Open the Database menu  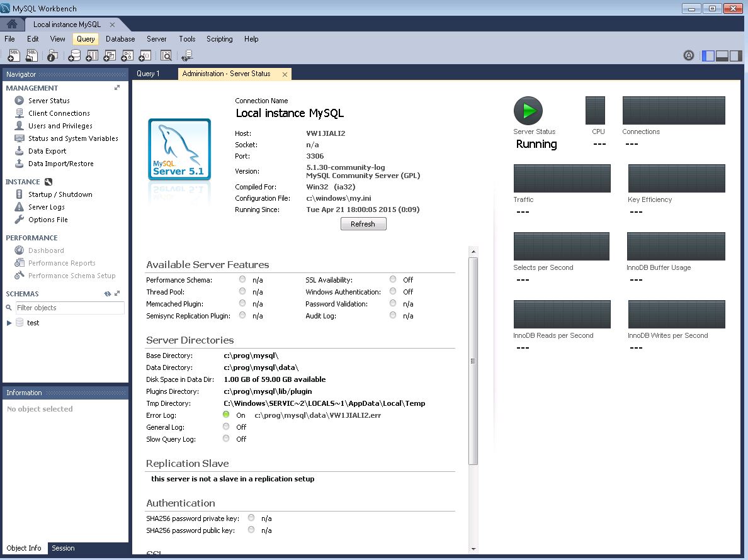point(120,39)
